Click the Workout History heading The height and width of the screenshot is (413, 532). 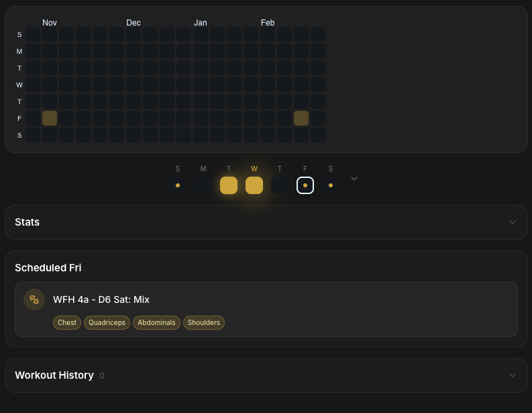pos(54,375)
